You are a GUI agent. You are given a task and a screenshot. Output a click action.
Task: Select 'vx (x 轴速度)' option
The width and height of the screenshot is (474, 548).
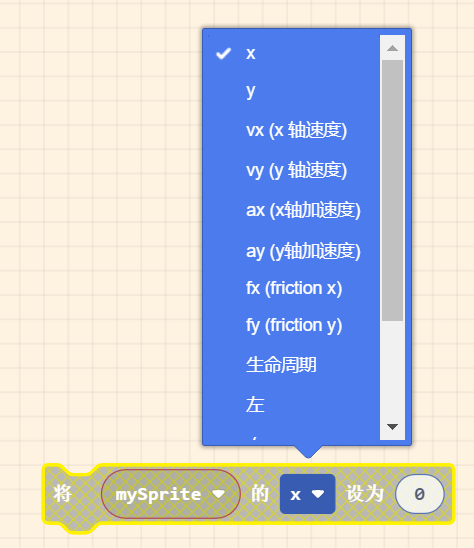click(x=291, y=130)
